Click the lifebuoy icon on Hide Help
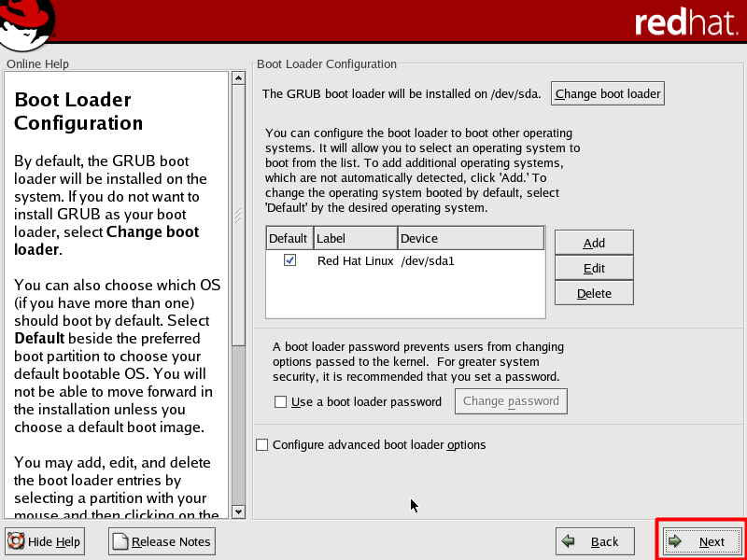The height and width of the screenshot is (560, 747). point(16,541)
